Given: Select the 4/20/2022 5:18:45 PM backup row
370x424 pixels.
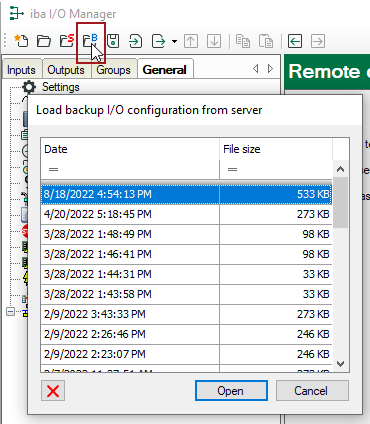Looking at the screenshot, I should point(187,214).
